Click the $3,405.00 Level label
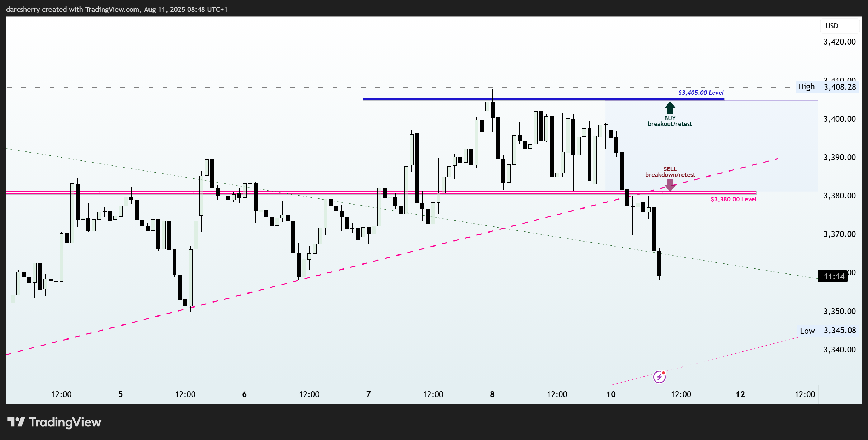The height and width of the screenshot is (440, 868). [701, 93]
